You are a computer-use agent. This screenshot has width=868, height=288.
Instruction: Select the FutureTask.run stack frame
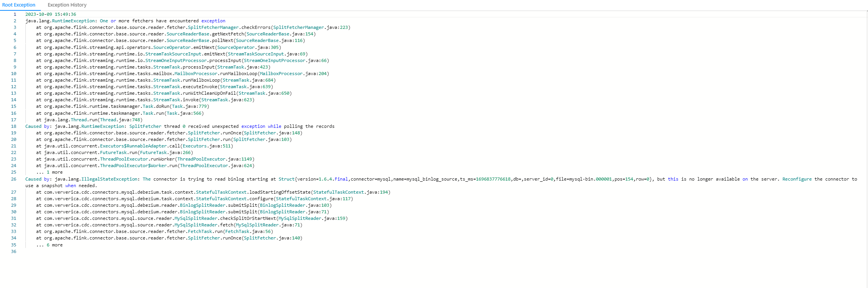[115, 152]
